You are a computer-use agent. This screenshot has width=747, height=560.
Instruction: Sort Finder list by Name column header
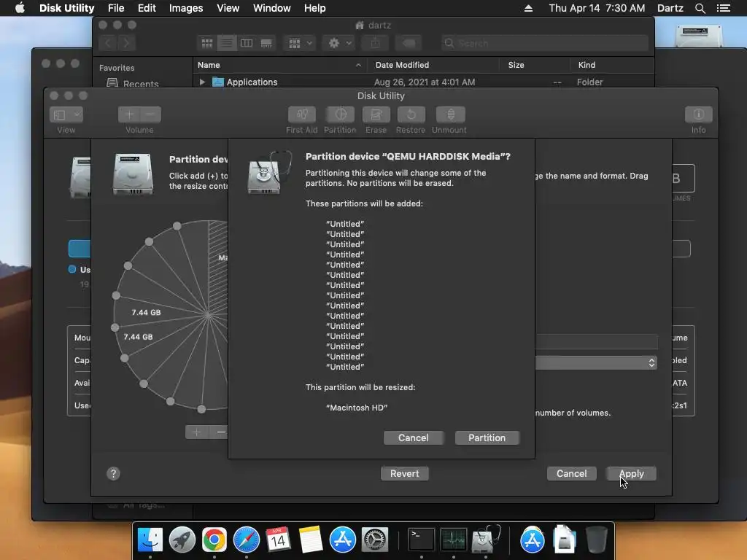pos(279,65)
